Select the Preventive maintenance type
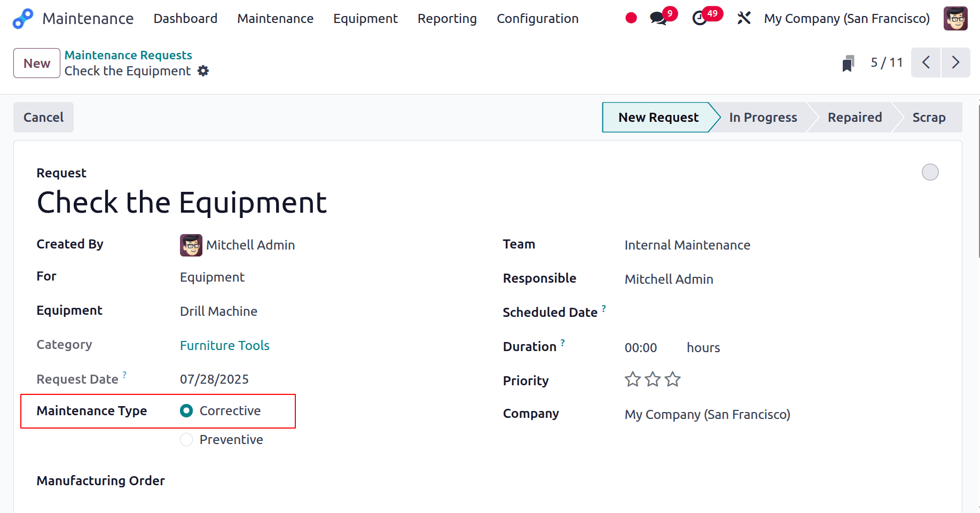Image resolution: width=980 pixels, height=513 pixels. [x=186, y=439]
